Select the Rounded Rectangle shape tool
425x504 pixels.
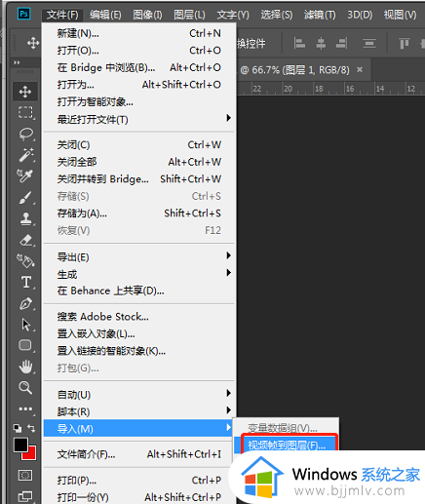pyautogui.click(x=25, y=345)
